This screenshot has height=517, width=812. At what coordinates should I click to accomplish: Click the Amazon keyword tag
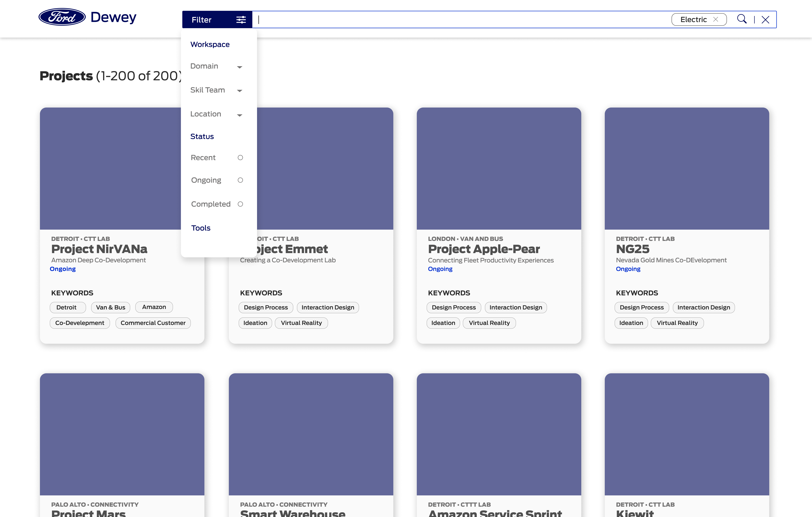pos(154,307)
